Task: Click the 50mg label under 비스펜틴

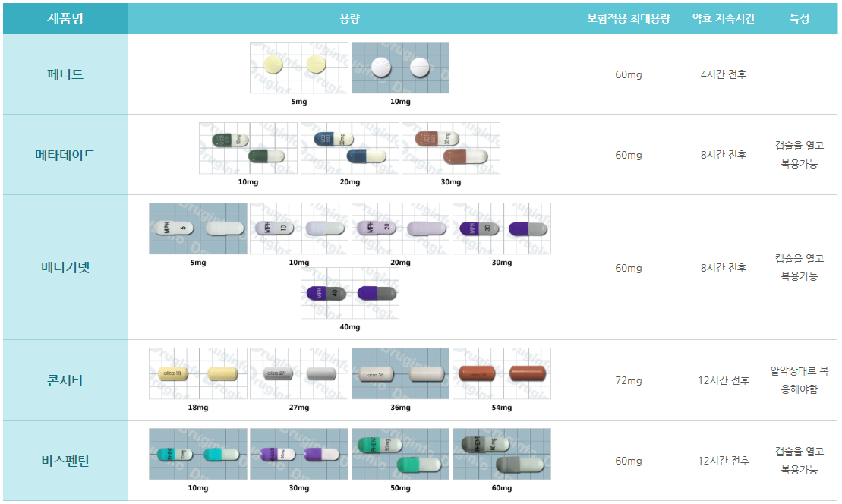Action: coord(400,488)
